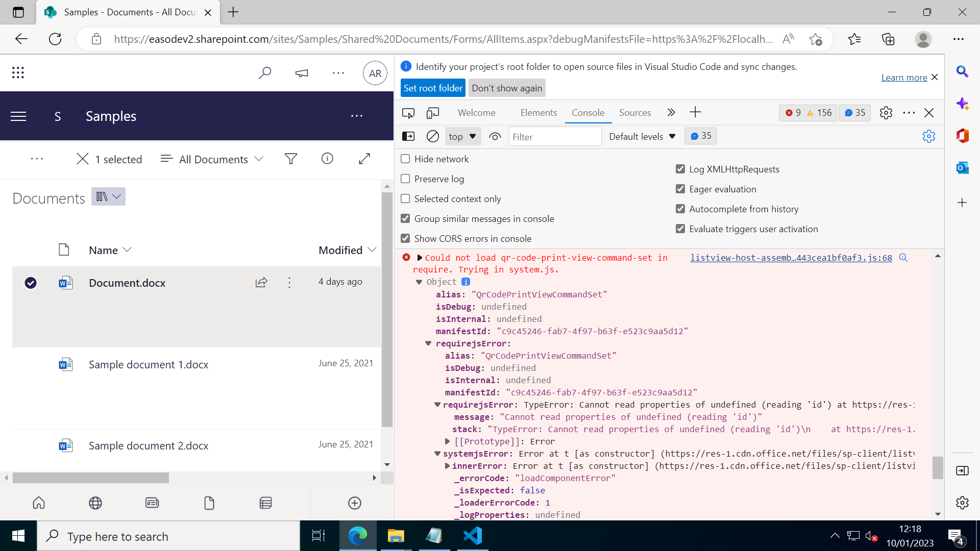The height and width of the screenshot is (551, 980).
Task: Open the details pane info icon
Action: click(327, 159)
